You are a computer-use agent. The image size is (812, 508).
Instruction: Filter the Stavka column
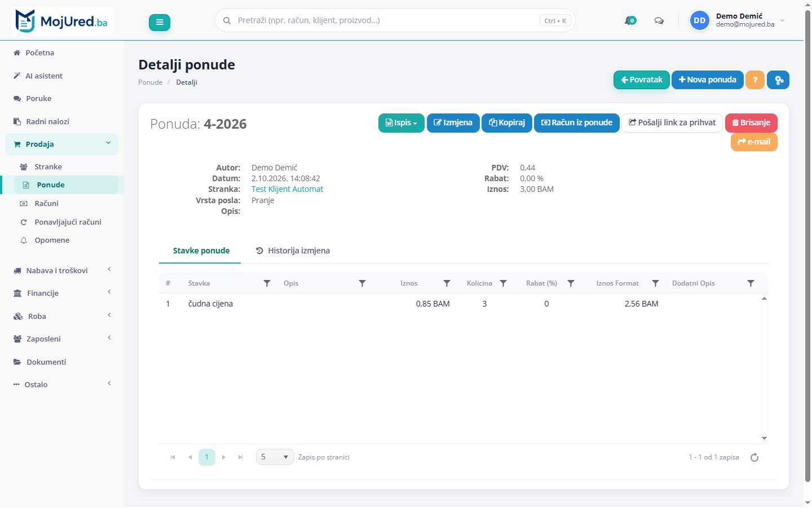click(267, 283)
